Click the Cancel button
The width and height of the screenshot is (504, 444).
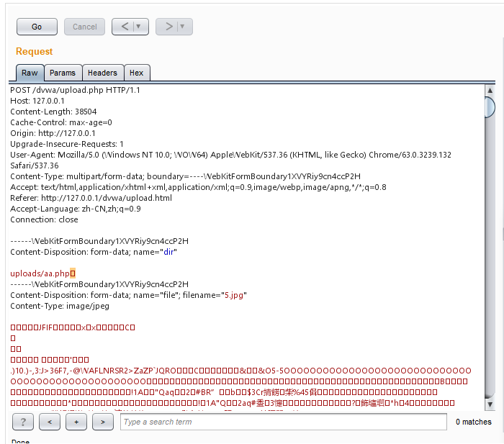point(84,27)
